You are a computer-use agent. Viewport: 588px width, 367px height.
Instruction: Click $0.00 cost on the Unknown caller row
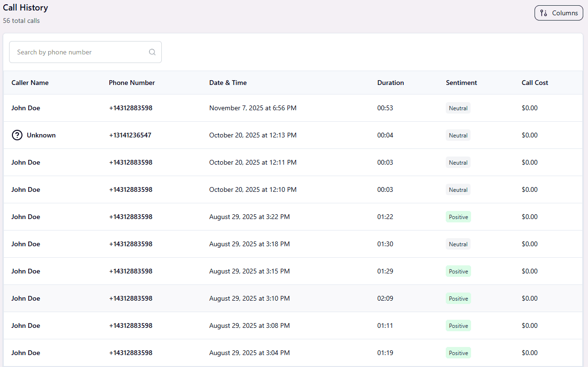[530, 135]
